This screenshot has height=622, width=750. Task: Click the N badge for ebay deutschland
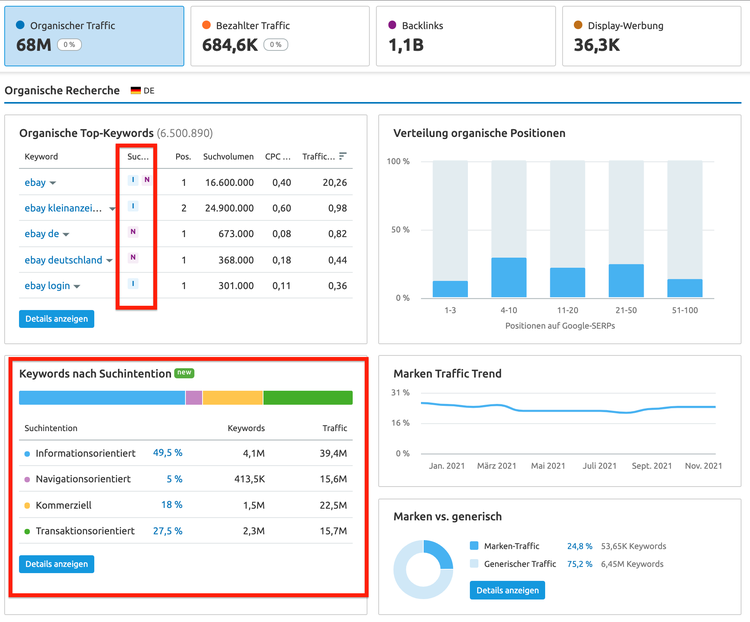point(133,257)
